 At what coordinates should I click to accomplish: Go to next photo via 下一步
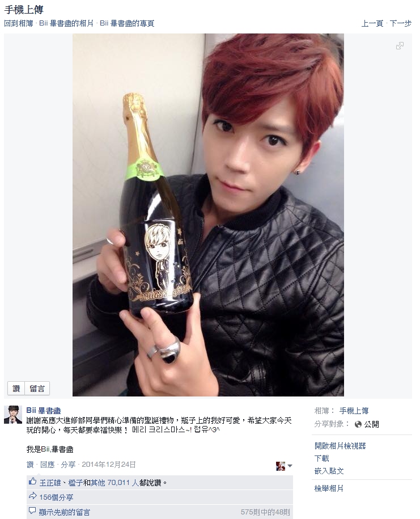[x=401, y=23]
